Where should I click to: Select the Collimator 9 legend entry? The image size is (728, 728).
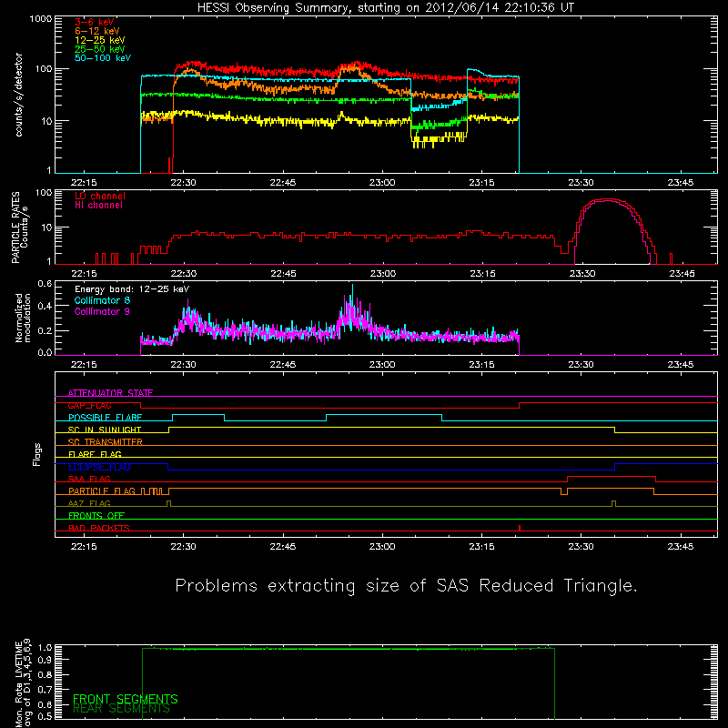102,311
